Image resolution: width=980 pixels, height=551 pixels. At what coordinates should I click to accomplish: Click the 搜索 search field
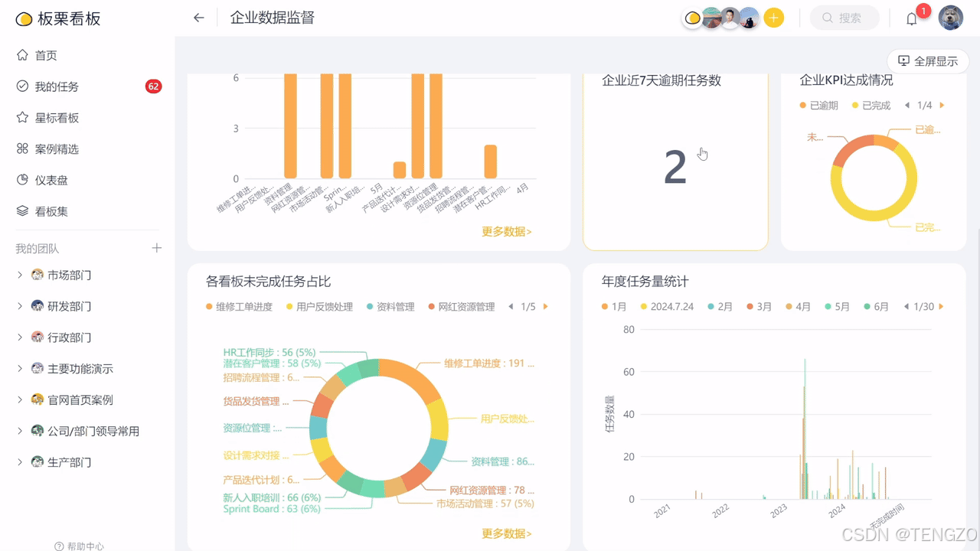point(844,18)
